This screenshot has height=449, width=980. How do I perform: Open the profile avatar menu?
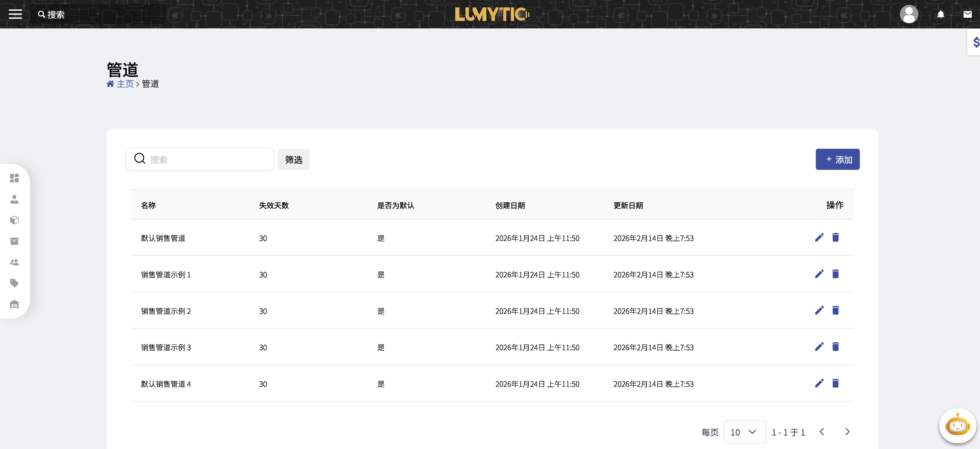click(x=909, y=14)
